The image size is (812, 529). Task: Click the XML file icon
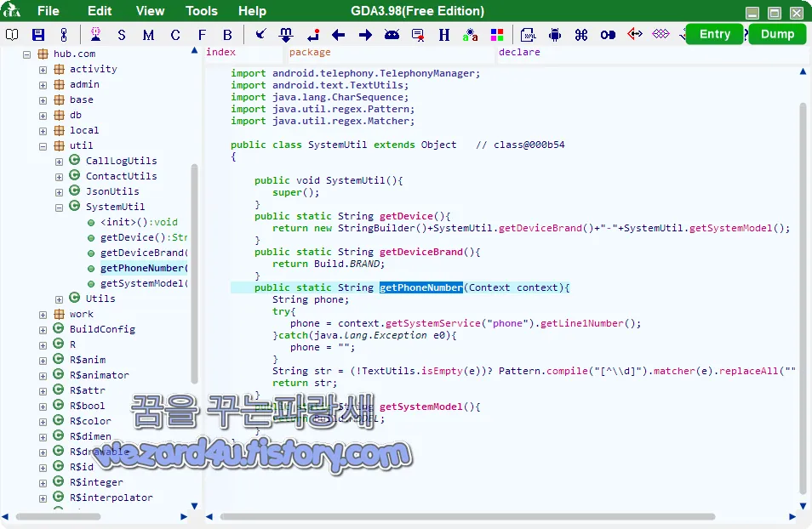point(529,35)
